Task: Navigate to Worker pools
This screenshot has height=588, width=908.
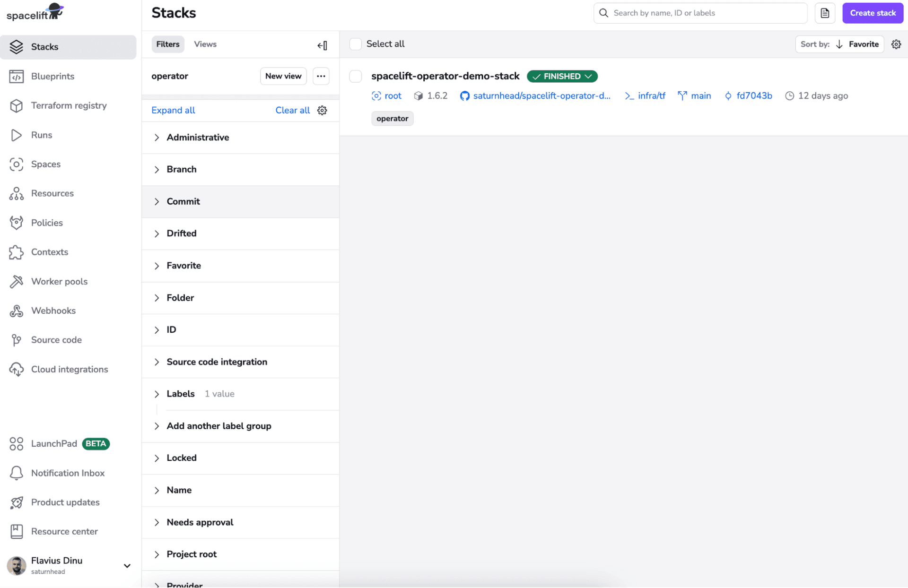Action: click(59, 281)
